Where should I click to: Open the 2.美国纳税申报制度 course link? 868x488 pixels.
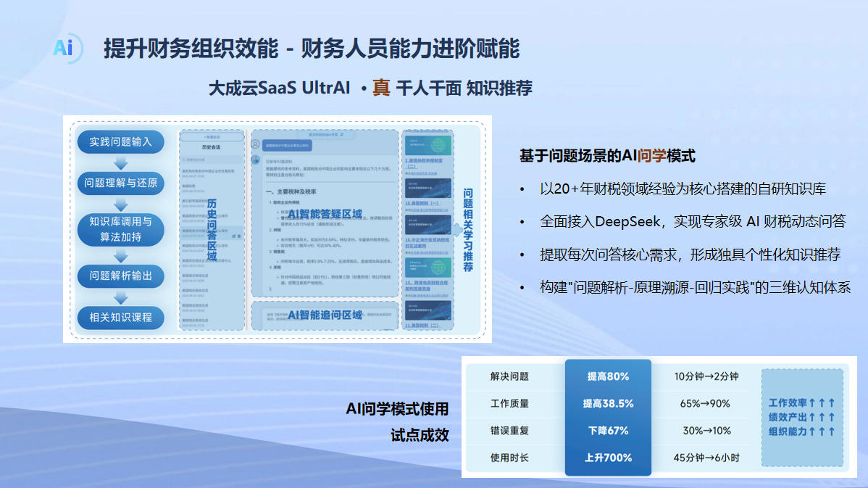click(x=424, y=163)
